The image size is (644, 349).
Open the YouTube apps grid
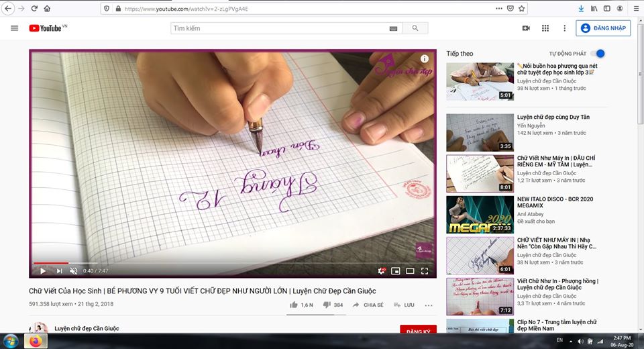click(545, 28)
